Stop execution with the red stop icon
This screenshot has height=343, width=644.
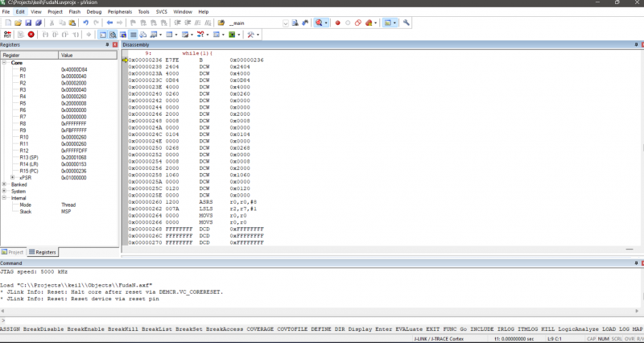tap(31, 35)
